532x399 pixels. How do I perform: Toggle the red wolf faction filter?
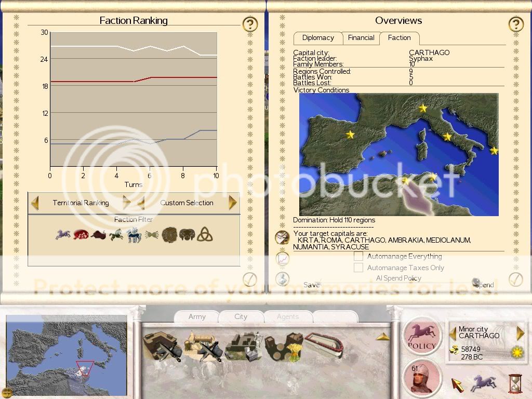(x=81, y=235)
